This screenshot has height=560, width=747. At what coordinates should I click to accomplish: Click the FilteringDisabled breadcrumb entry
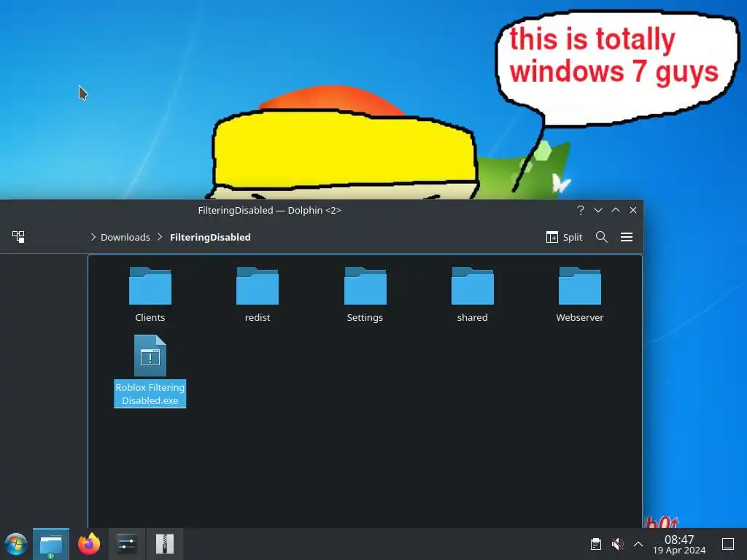210,237
